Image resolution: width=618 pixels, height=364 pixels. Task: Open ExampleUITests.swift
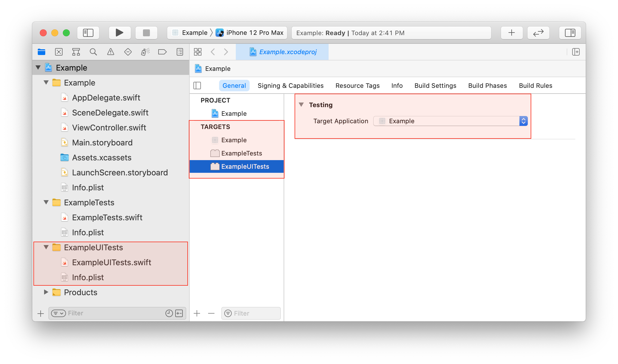click(x=111, y=262)
